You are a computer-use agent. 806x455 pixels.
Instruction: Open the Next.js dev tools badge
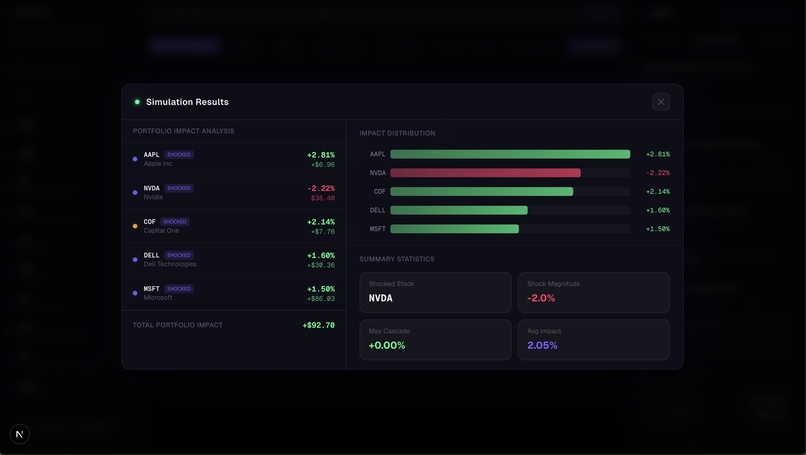tap(20, 434)
